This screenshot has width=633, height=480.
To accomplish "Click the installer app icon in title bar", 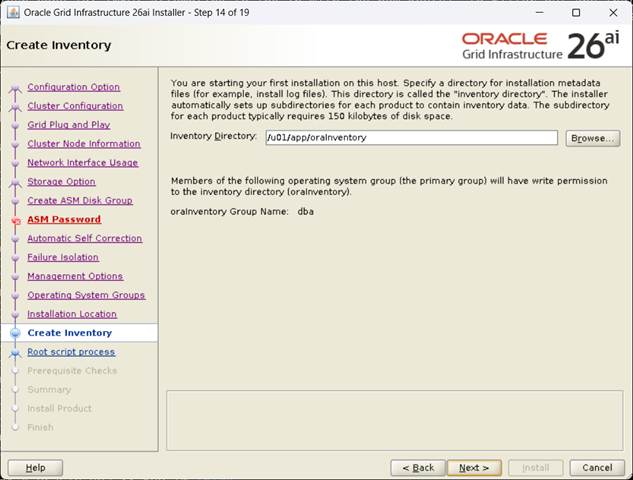I will pos(13,13).
